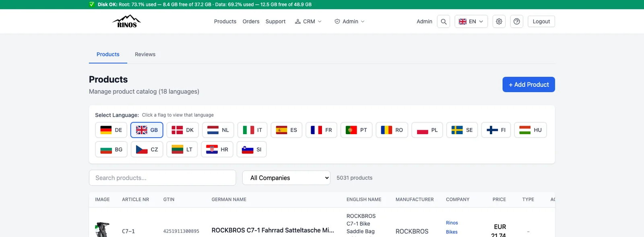This screenshot has width=644, height=237.
Task: Select the RO Romanian flag
Action: point(392,130)
